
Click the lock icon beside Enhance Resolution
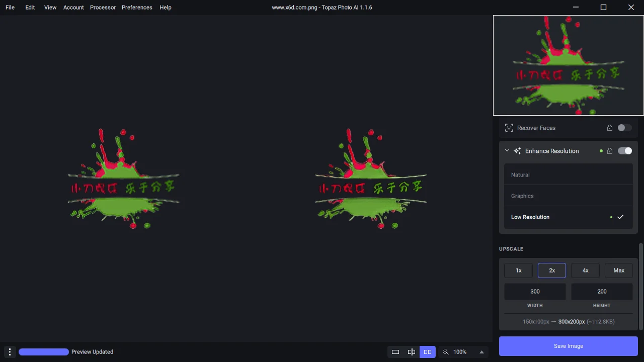(x=610, y=151)
